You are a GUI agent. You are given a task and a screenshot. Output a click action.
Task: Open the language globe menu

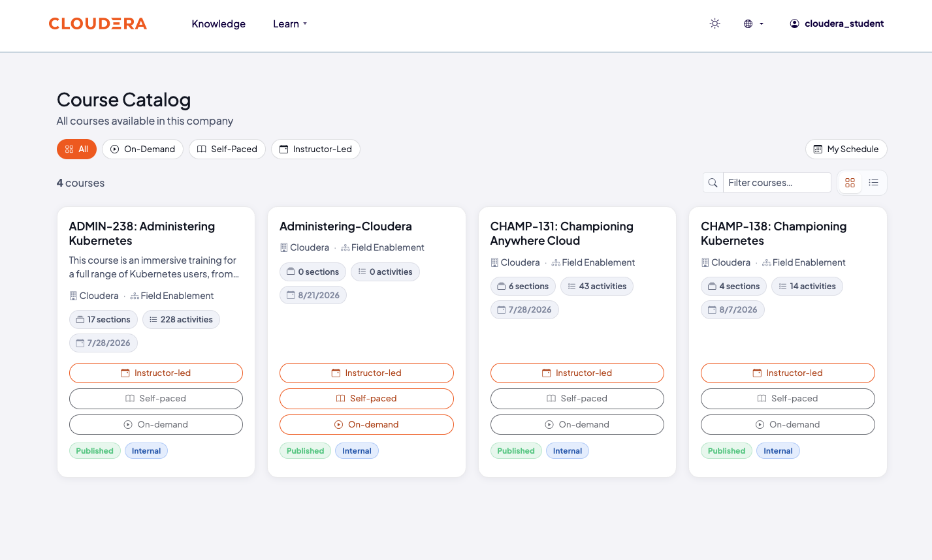753,23
